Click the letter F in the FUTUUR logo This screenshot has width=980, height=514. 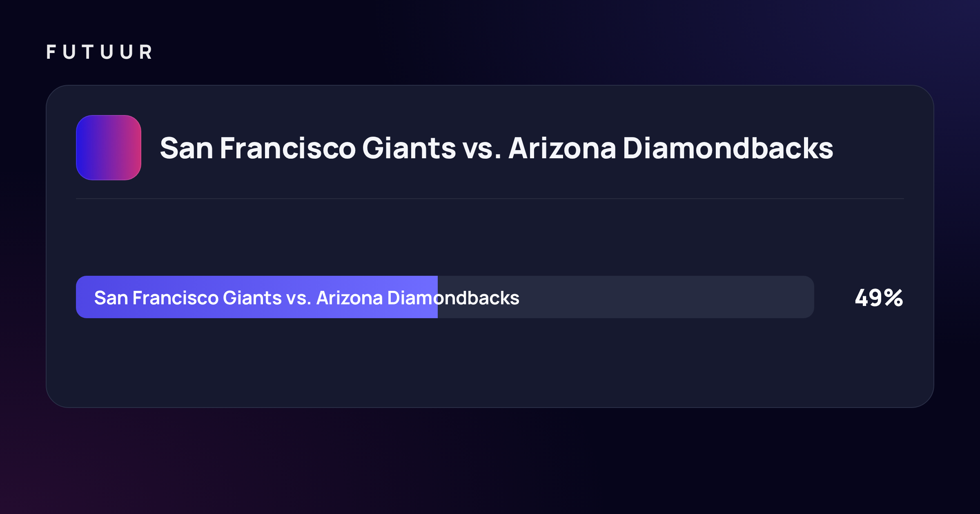51,52
